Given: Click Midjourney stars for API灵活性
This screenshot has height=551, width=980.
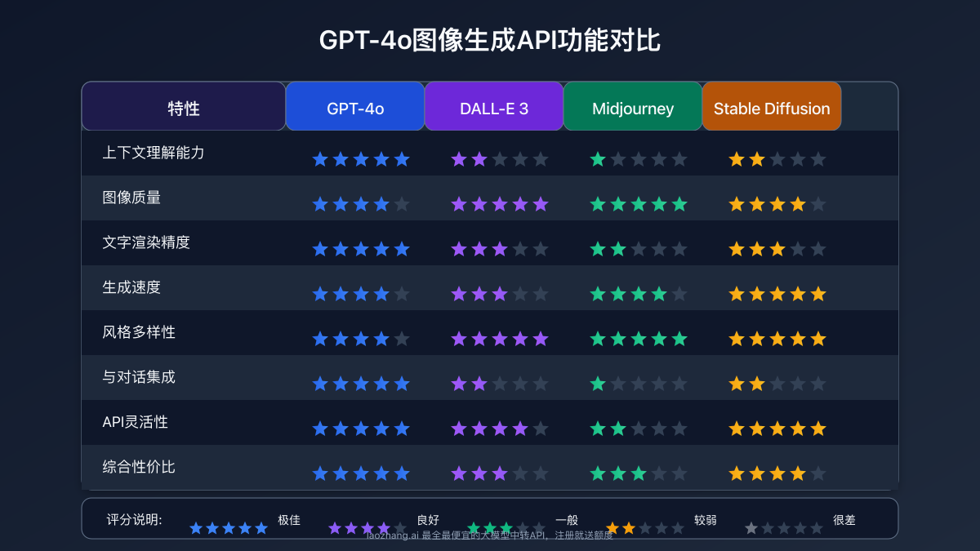Looking at the screenshot, I should point(639,429).
